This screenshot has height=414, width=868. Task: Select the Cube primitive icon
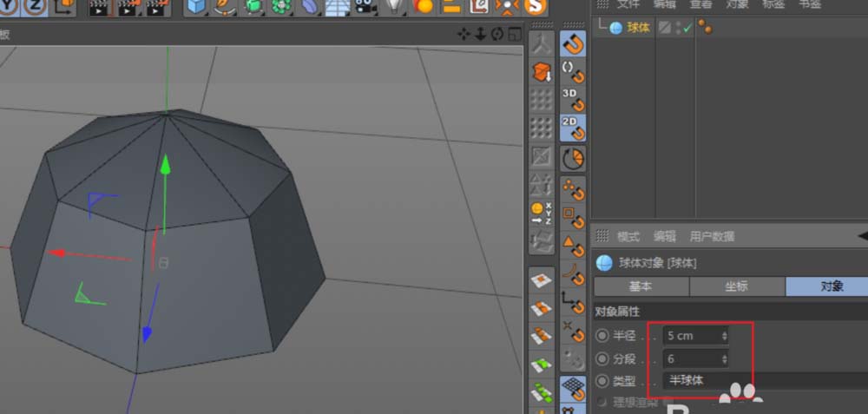tap(196, 7)
